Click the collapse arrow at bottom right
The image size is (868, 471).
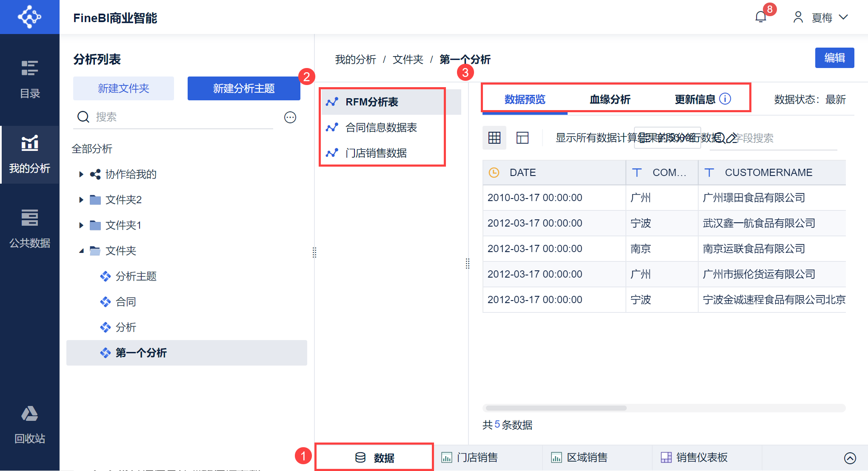(x=850, y=458)
